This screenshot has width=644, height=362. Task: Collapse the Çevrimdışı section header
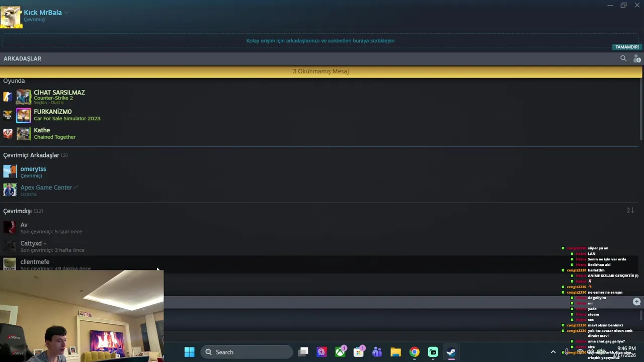[18, 211]
